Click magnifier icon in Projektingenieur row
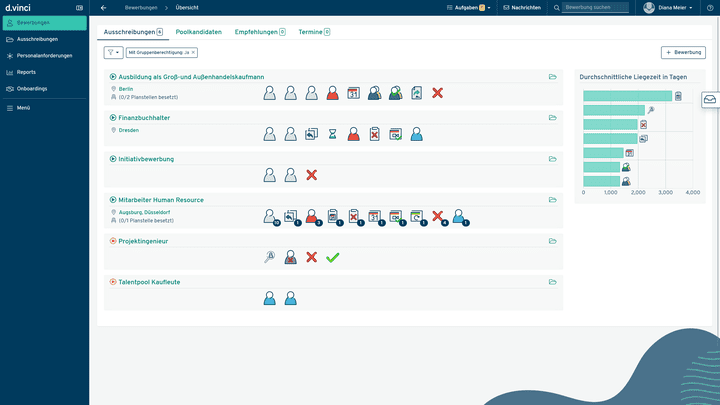720x405 pixels. click(269, 257)
